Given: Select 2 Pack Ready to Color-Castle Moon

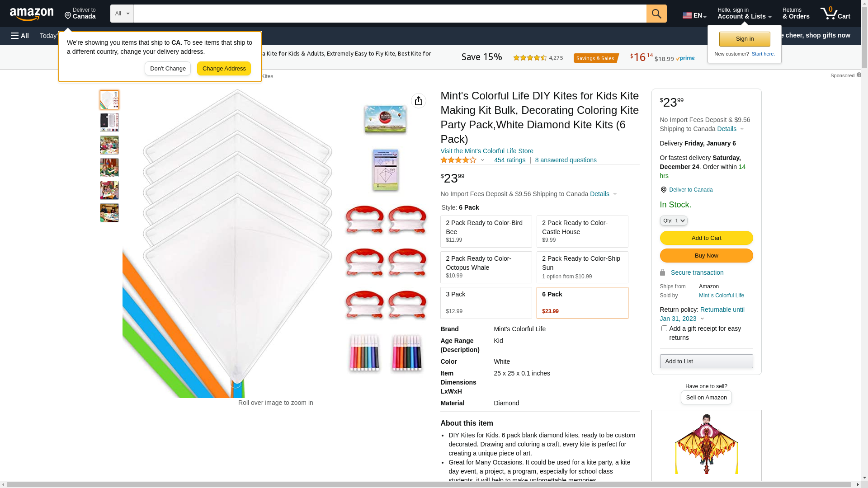Looking at the screenshot, I should pyautogui.click(x=582, y=231).
